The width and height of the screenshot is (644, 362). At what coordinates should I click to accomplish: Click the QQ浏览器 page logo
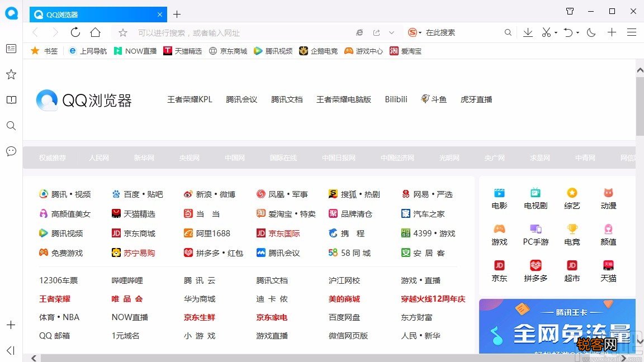click(84, 100)
